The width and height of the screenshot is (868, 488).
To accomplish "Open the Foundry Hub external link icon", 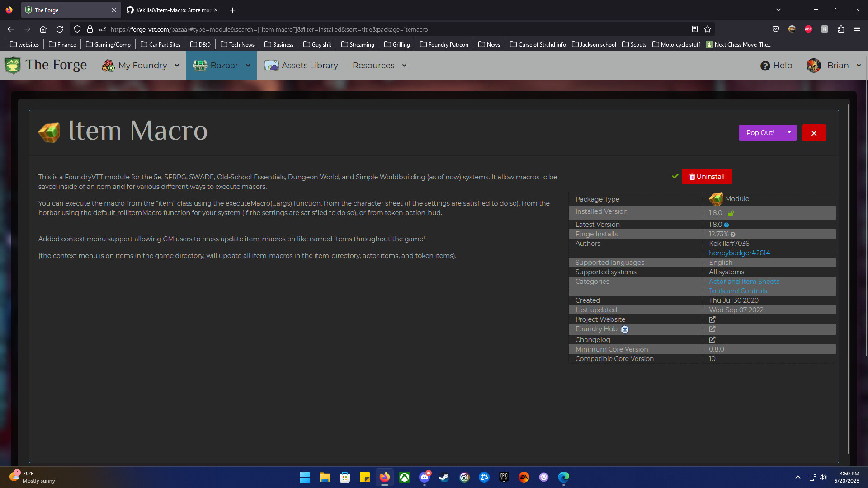I will click(x=712, y=329).
